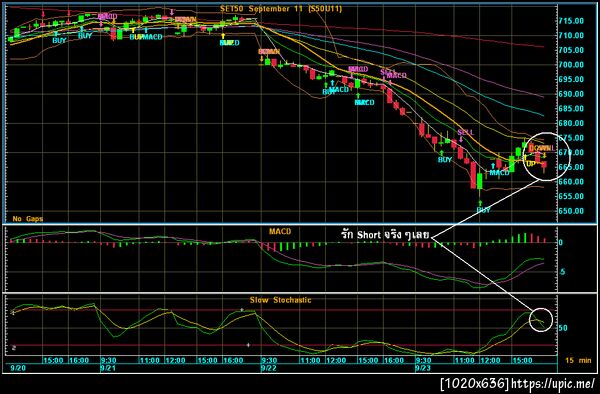
Task: Select the 9/21 date label
Action: 107,368
